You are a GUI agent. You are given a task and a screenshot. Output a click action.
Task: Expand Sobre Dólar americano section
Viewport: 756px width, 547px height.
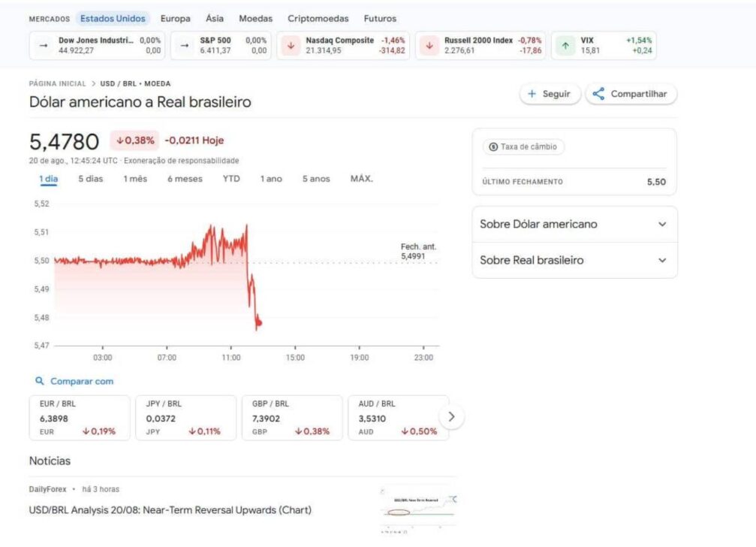click(x=575, y=225)
